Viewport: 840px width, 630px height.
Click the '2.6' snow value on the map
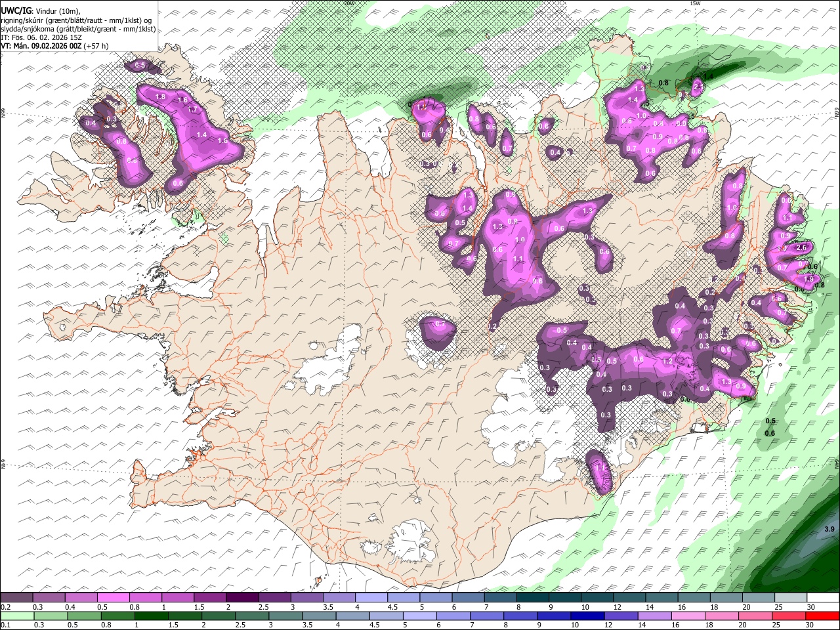(x=801, y=247)
